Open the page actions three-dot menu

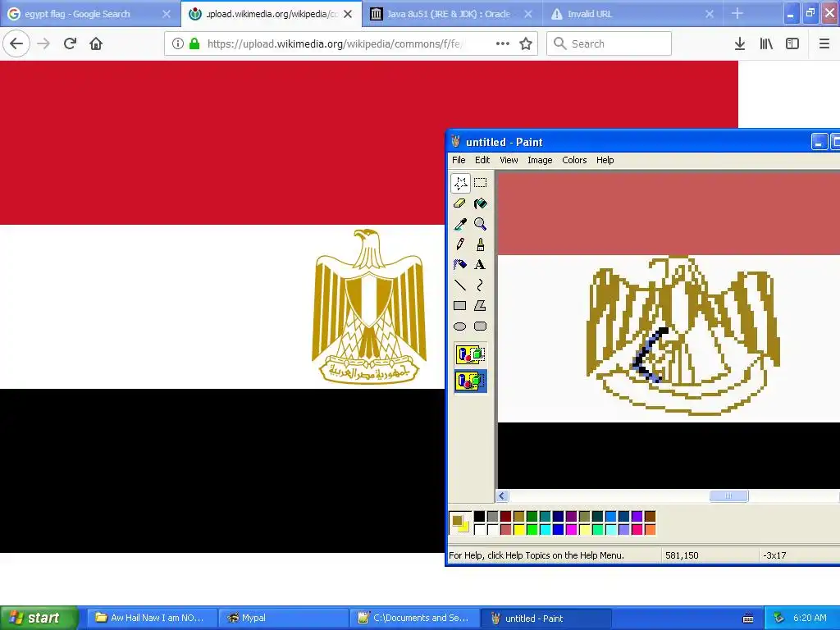point(503,44)
